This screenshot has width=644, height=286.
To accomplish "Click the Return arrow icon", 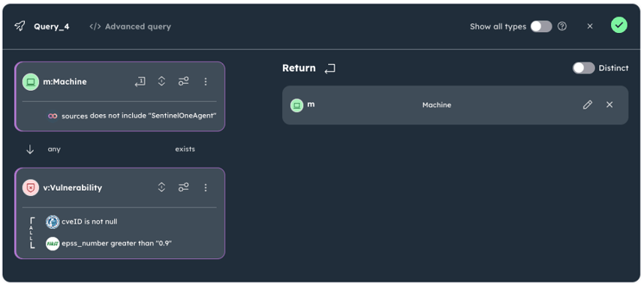I will coord(330,68).
